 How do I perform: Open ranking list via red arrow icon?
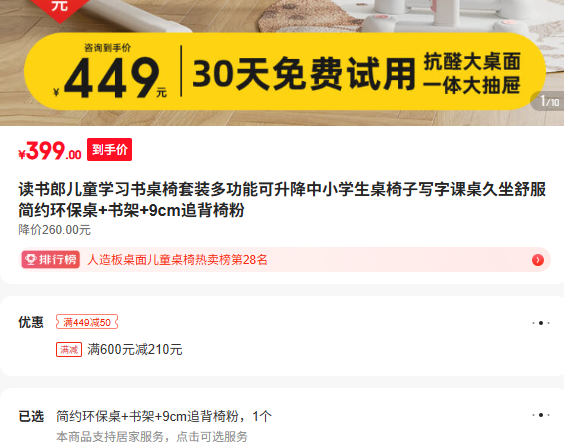[x=538, y=260]
